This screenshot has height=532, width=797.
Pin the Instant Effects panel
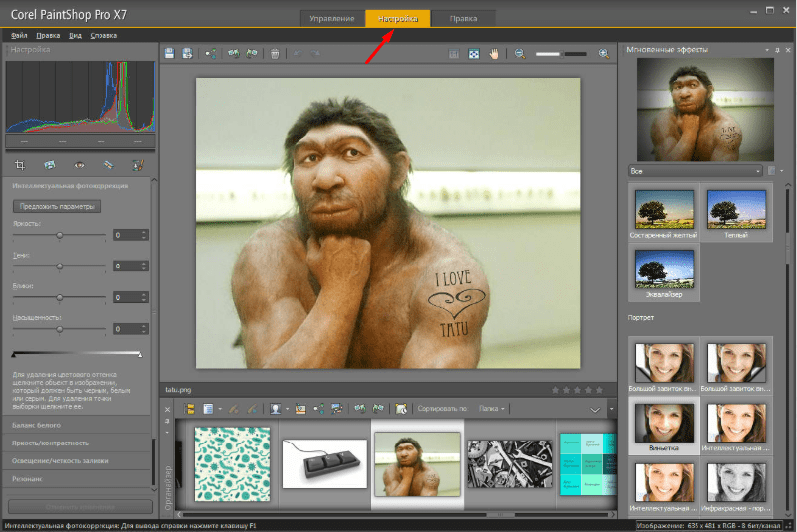[x=777, y=49]
